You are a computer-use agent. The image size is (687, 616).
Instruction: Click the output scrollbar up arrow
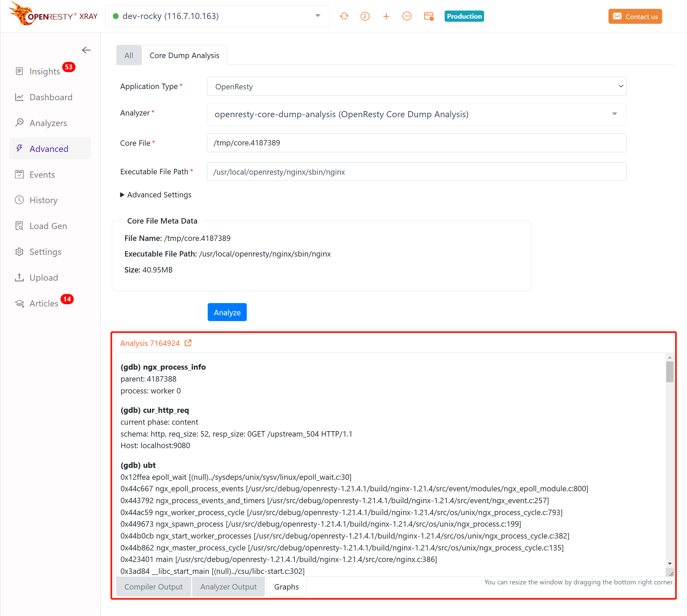click(x=670, y=357)
